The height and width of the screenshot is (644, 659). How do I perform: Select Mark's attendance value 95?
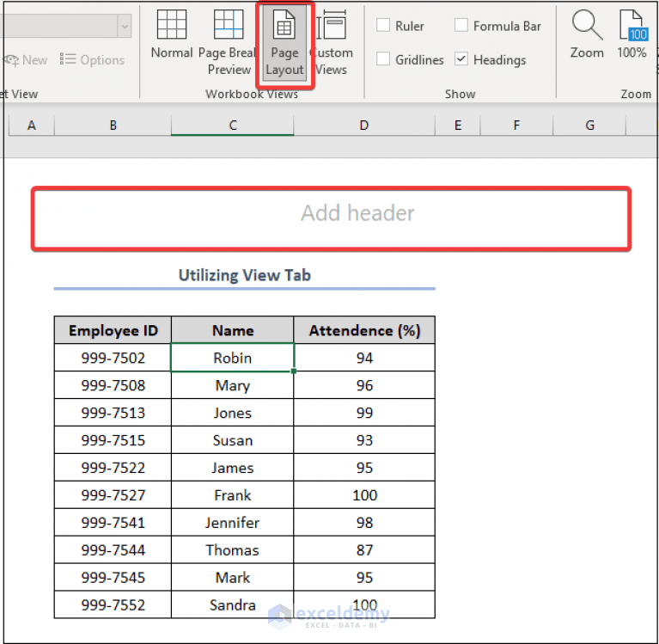(364, 577)
